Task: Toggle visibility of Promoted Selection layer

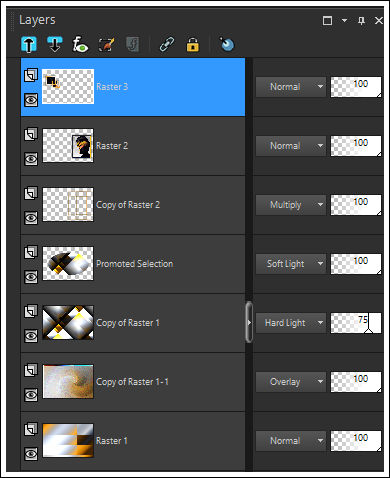Action: 31,277
